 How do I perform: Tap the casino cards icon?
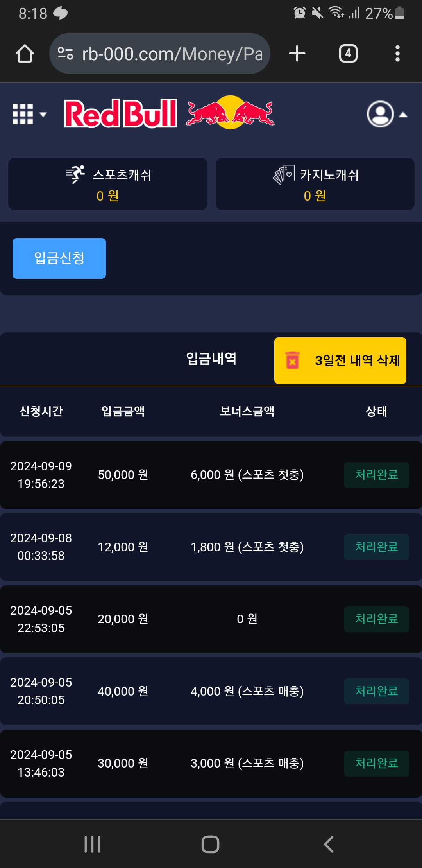[284, 174]
